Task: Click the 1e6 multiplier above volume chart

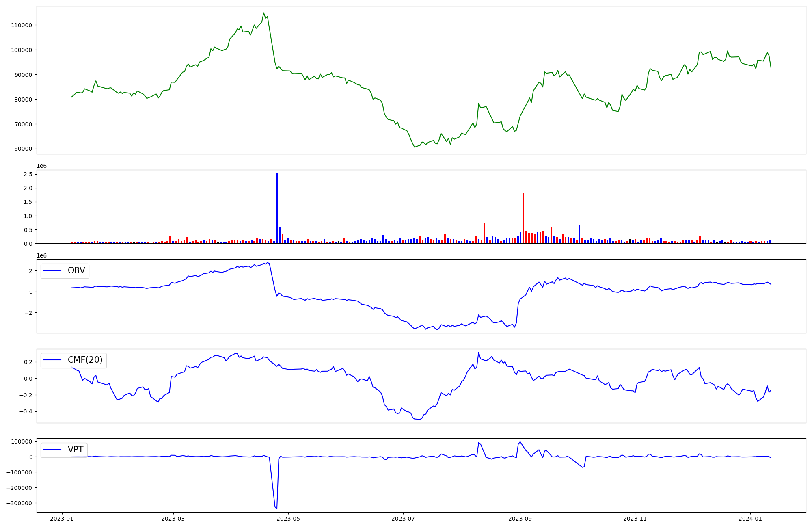Action: (41, 166)
